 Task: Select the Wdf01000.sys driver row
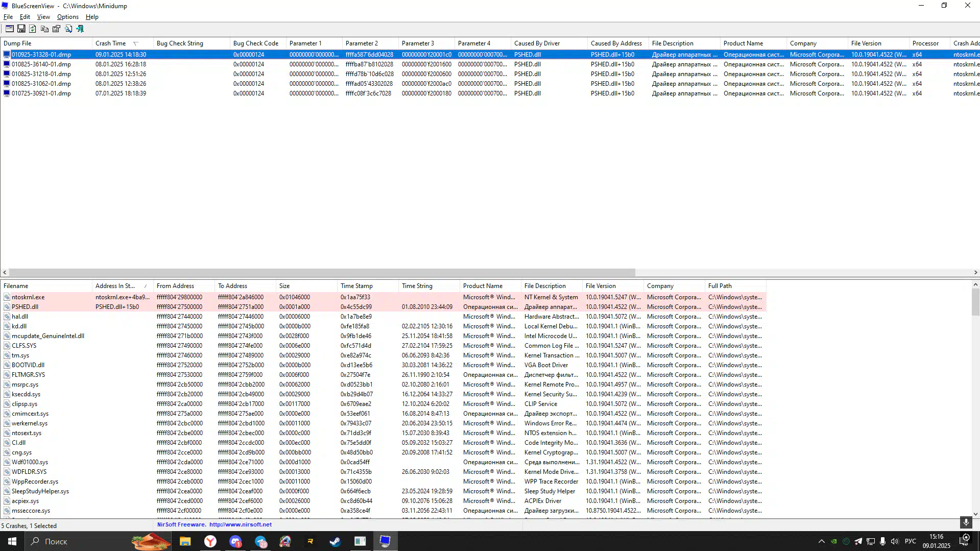point(383,462)
